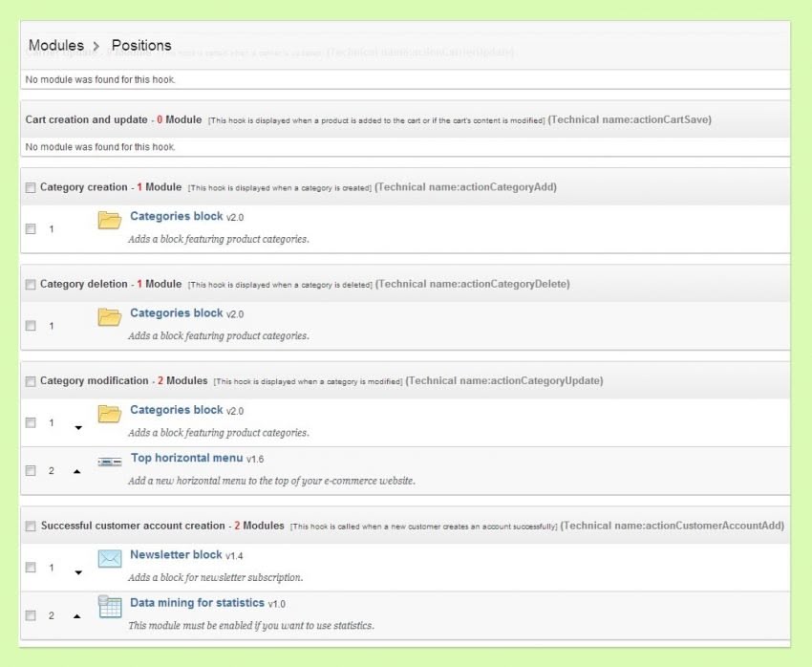Click the Categories block folder icon under Category deletion
The width and height of the screenshot is (812, 667).
[x=109, y=316]
